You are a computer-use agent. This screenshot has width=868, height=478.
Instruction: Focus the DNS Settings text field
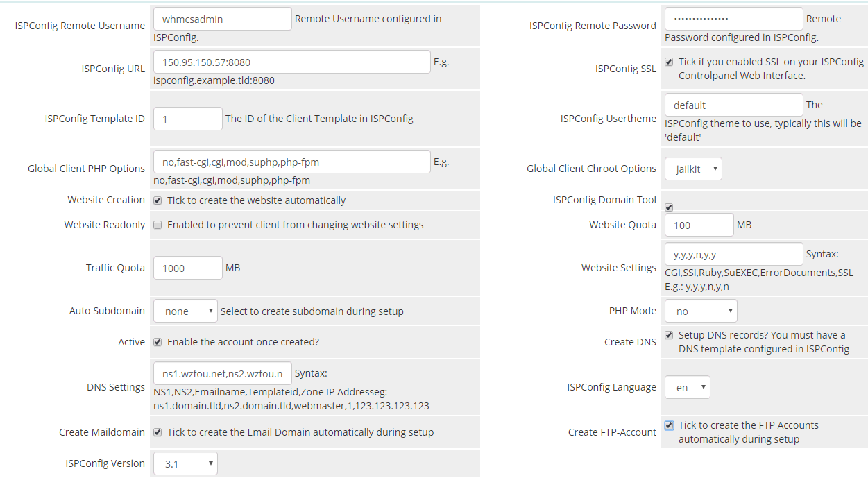[x=222, y=373]
